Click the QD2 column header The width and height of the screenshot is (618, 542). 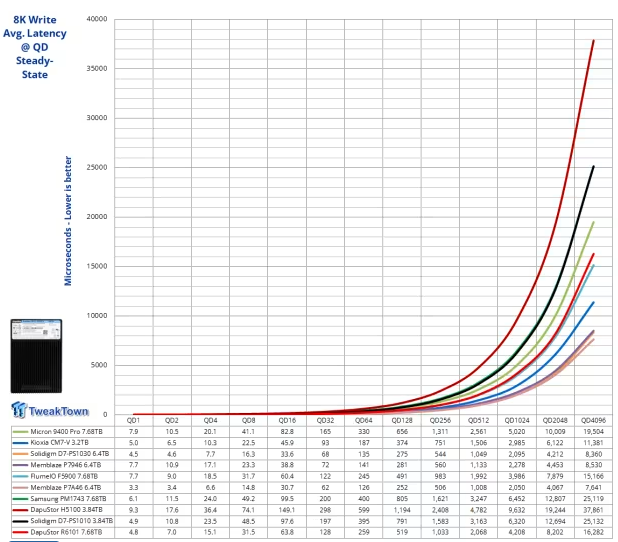172,420
